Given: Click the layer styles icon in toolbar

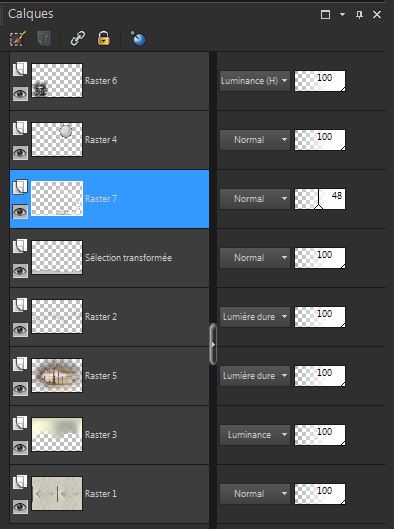Looking at the screenshot, I should [x=44, y=38].
